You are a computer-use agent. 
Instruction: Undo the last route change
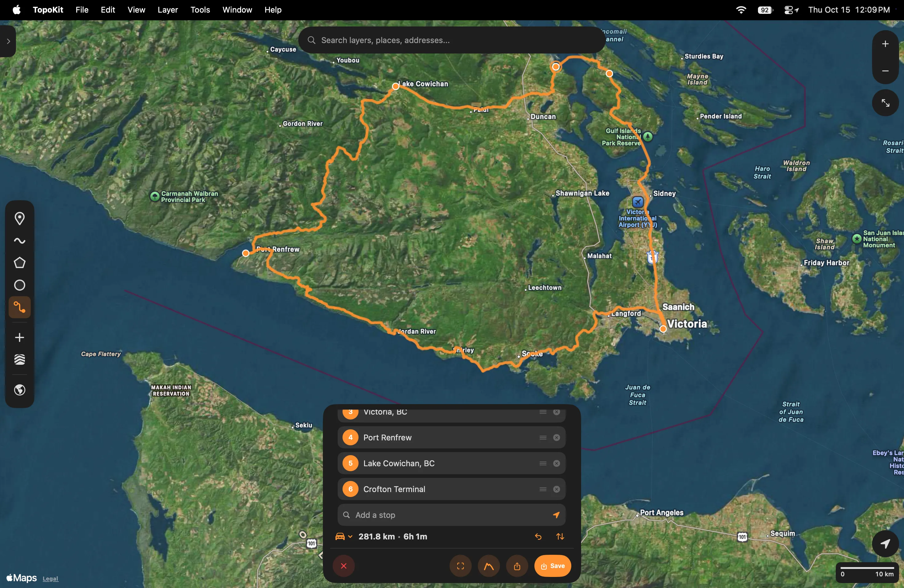[538, 537]
